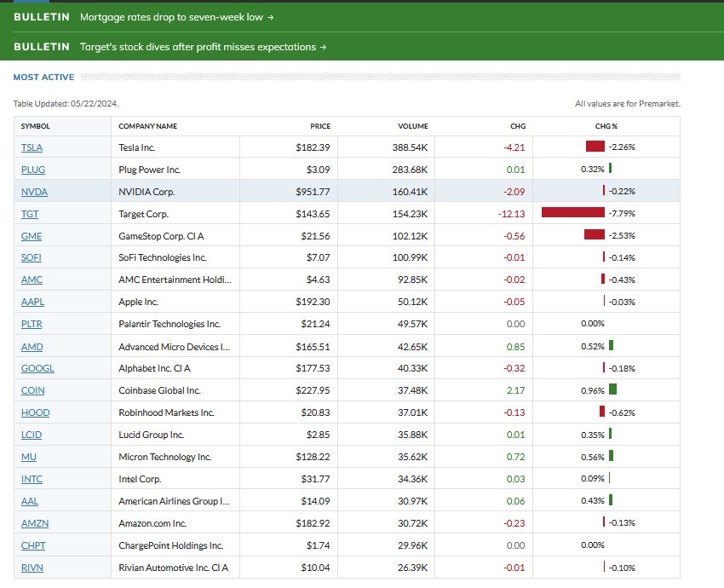Select the NVDA symbol link
This screenshot has width=724, height=588.
tap(34, 192)
